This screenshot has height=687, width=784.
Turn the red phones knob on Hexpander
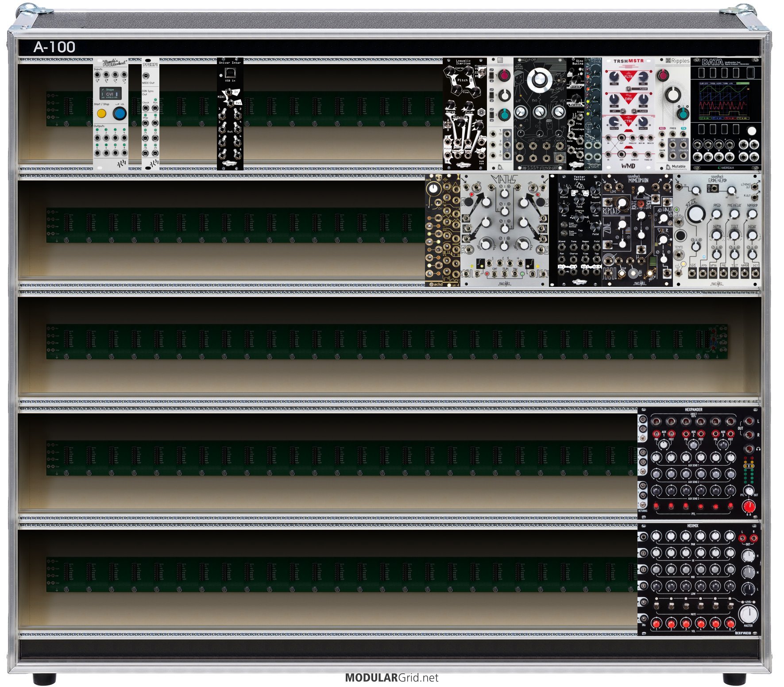coord(749,506)
